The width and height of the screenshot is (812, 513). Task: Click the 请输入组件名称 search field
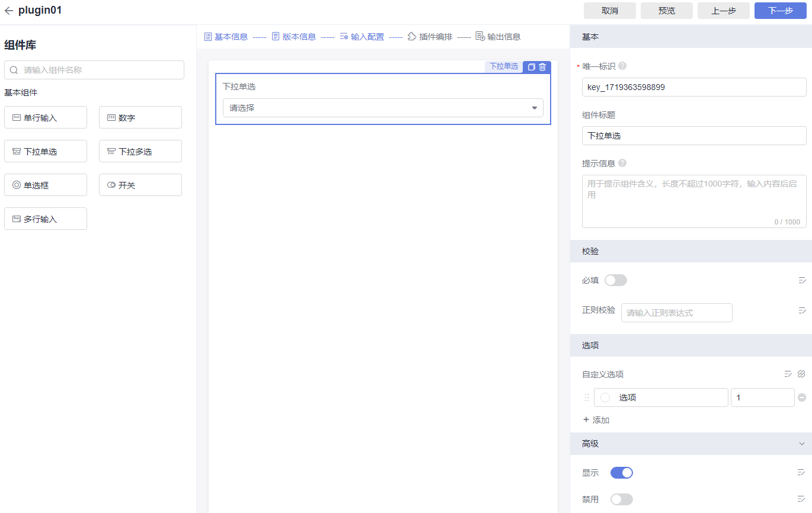95,70
